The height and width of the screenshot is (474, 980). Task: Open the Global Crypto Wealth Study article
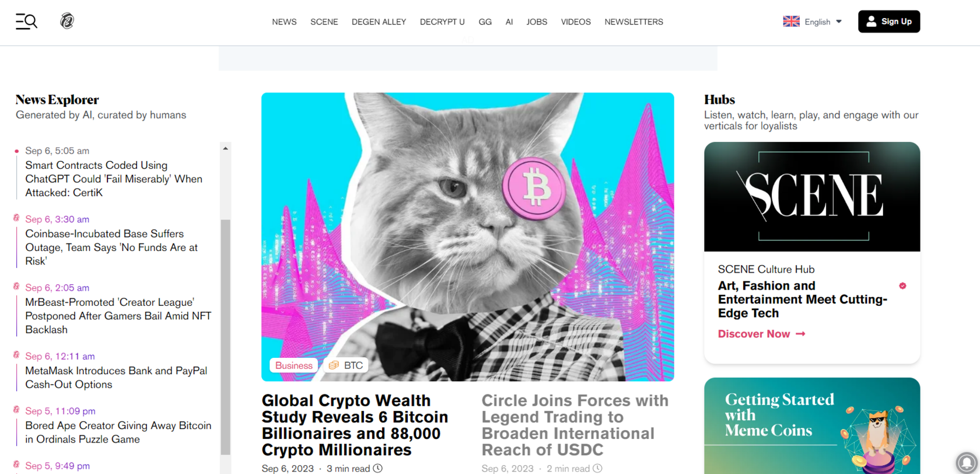point(355,425)
